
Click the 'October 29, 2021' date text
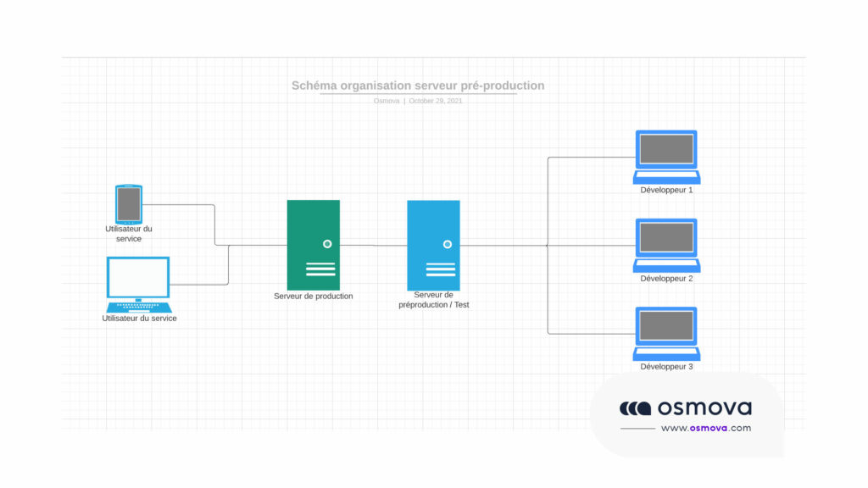[x=436, y=101]
